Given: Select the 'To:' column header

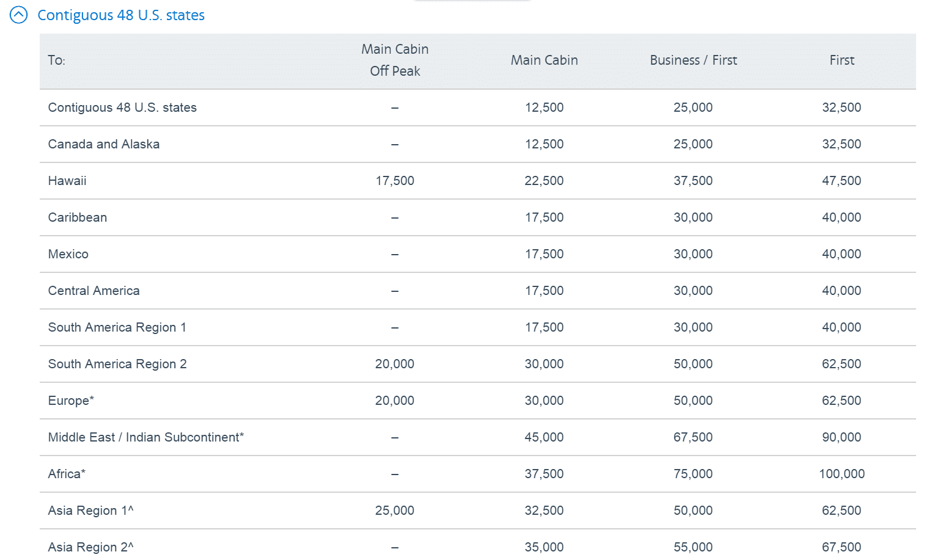Looking at the screenshot, I should point(57,60).
